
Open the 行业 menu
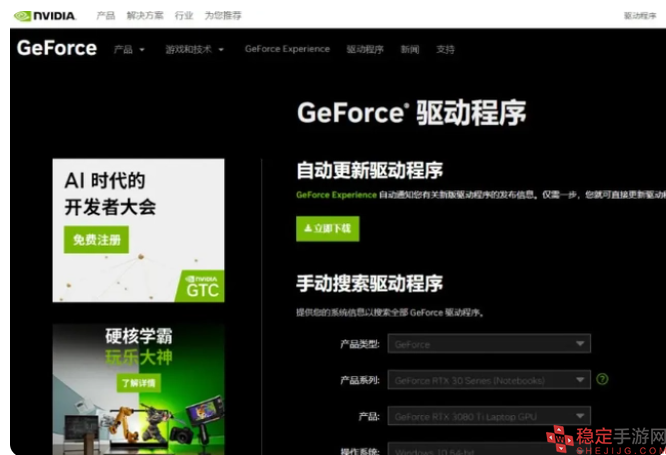click(184, 16)
